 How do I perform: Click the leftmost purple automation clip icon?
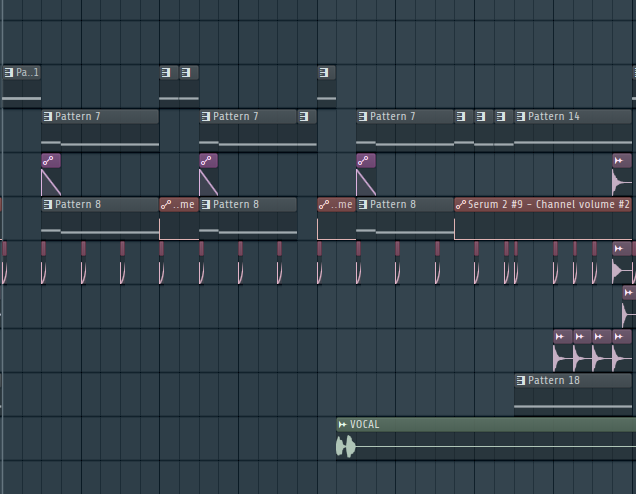[48, 161]
